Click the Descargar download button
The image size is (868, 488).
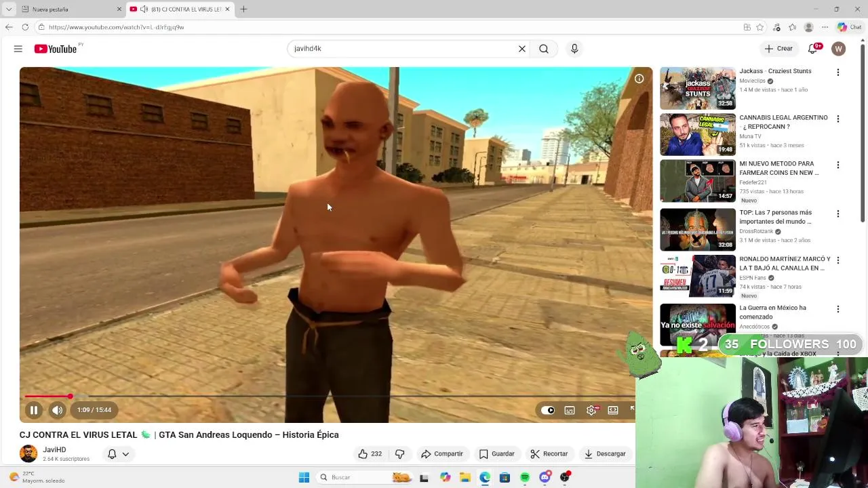tap(606, 454)
